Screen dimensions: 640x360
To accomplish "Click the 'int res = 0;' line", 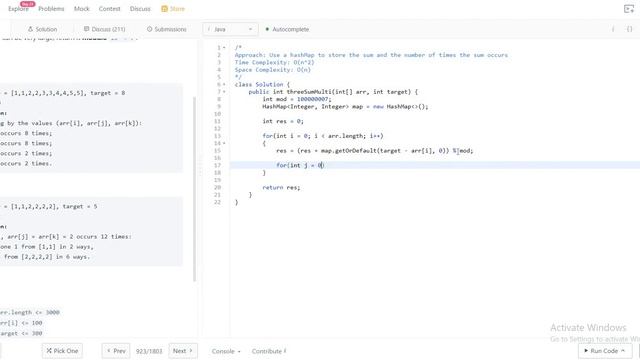I will 283,121.
